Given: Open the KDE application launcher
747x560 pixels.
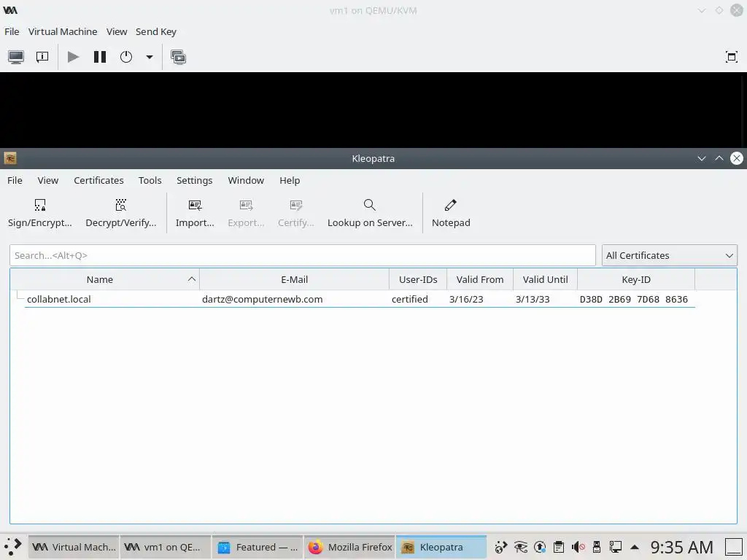Looking at the screenshot, I should point(13,547).
